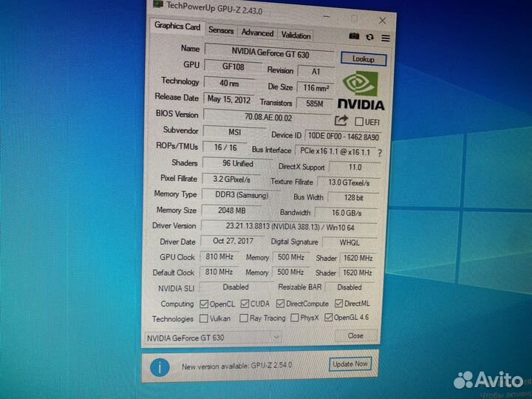Toggle the DirectML checkbox
This screenshot has width=532, height=399.
pyautogui.click(x=338, y=303)
